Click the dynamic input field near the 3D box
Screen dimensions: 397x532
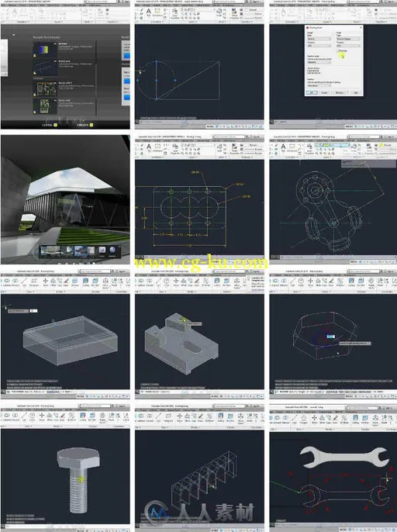click(33, 311)
